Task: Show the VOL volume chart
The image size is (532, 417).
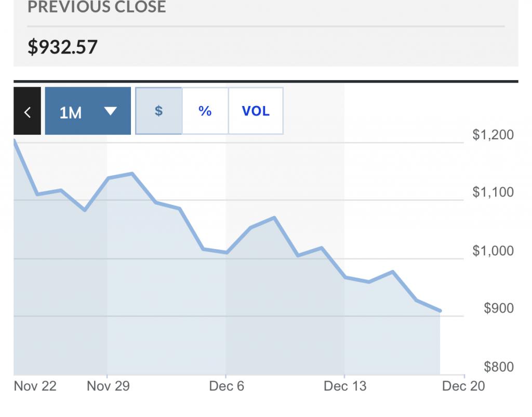Action: (x=256, y=111)
